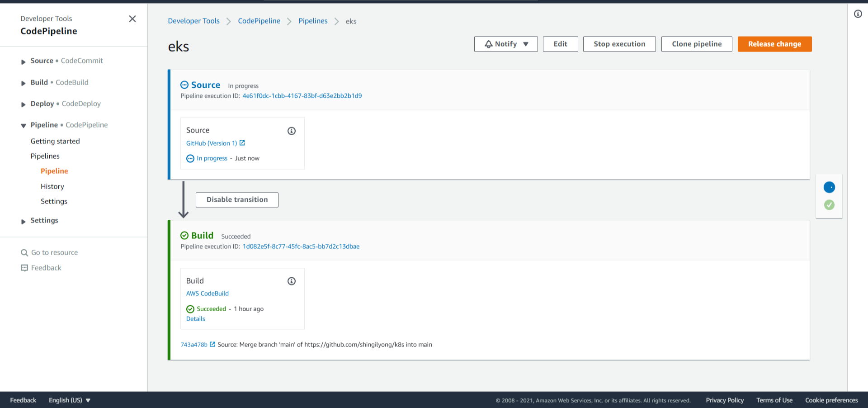The height and width of the screenshot is (408, 868).
Task: Expand the Deploy CodeDeploy section
Action: 24,104
